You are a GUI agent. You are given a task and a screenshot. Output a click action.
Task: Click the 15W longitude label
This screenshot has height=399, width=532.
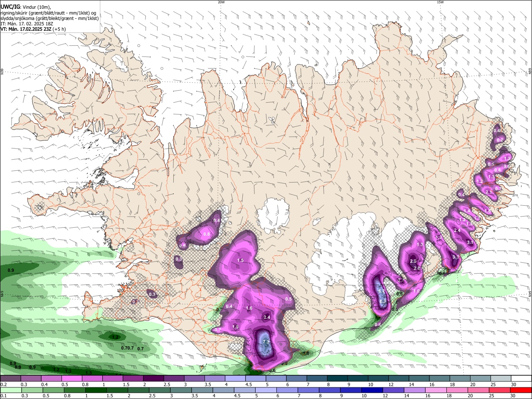pos(440,2)
